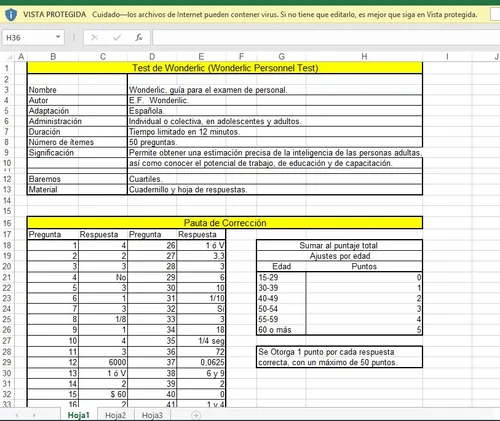The height and width of the screenshot is (421, 500).
Task: Select column F header
Action: [x=241, y=57]
